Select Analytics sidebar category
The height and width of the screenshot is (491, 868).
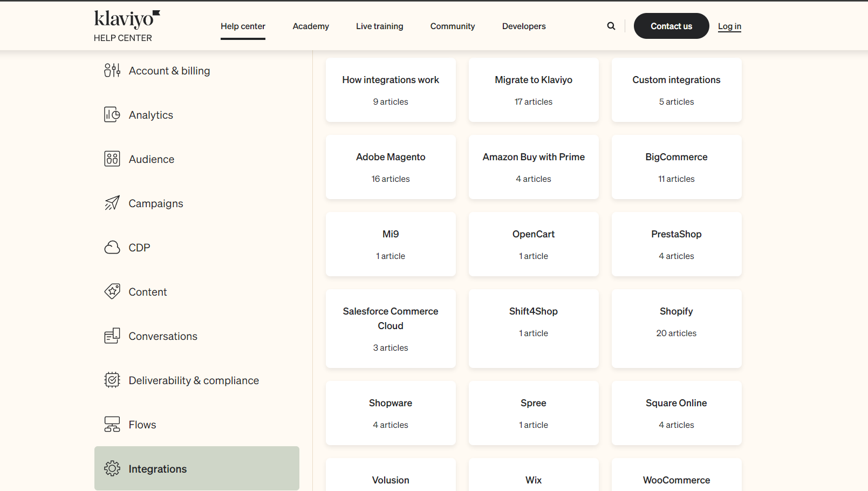click(197, 115)
